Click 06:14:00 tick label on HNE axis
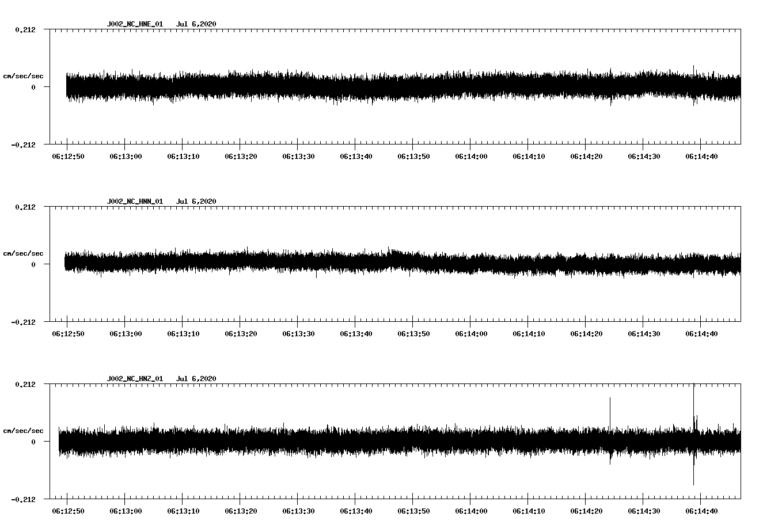This screenshot has width=782, height=532. point(471,157)
